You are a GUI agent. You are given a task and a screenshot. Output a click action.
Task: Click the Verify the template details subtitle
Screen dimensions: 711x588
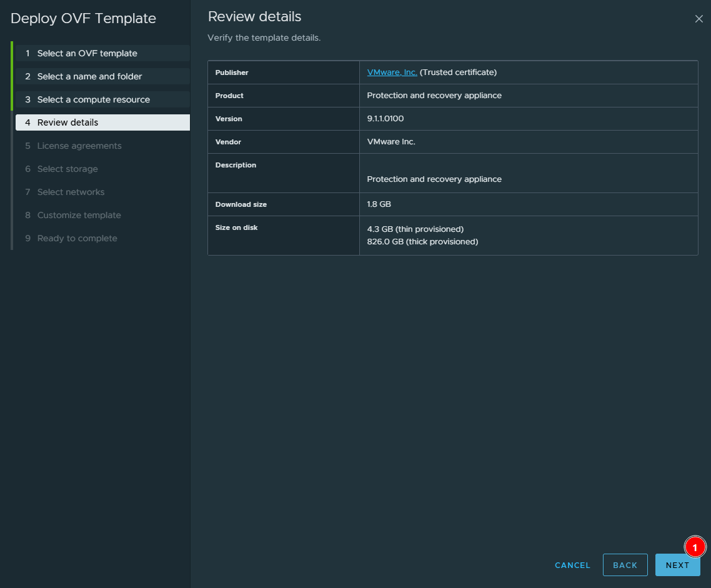[264, 37]
